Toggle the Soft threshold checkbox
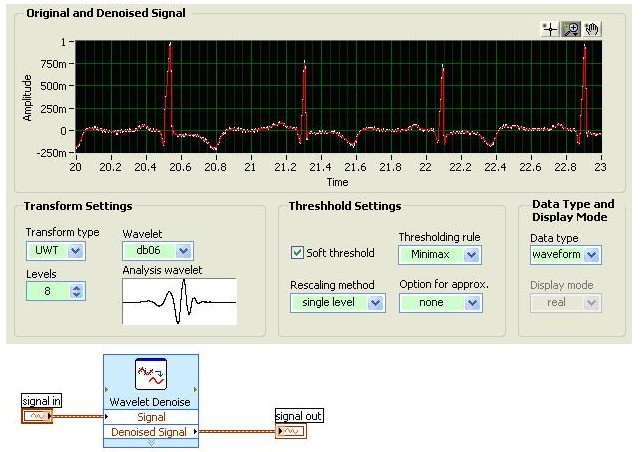Viewport: 644px width, 452px height. click(298, 253)
